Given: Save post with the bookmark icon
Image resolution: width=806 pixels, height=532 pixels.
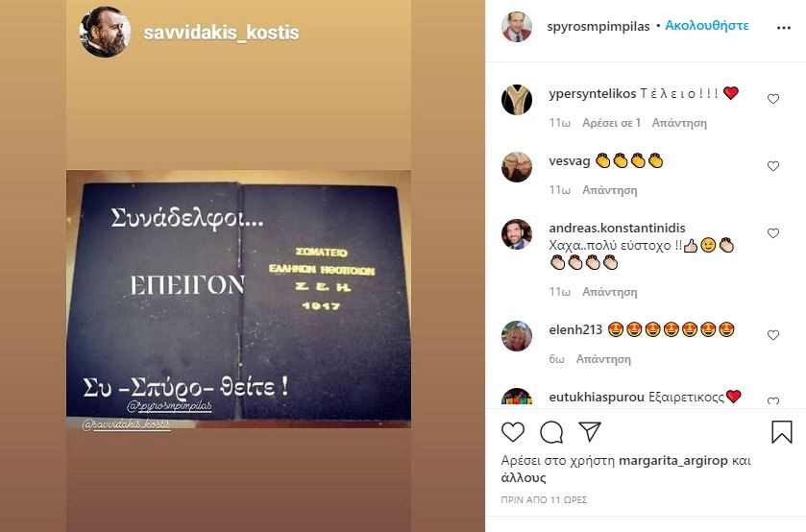Looking at the screenshot, I should pos(781,432).
